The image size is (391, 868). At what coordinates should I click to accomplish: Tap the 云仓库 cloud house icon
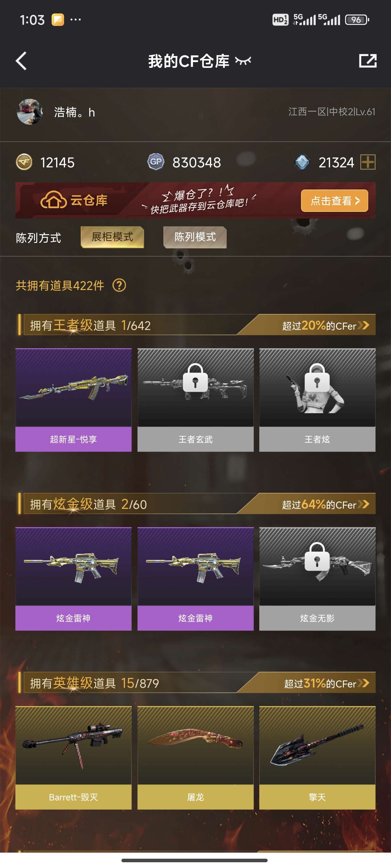click(x=53, y=200)
